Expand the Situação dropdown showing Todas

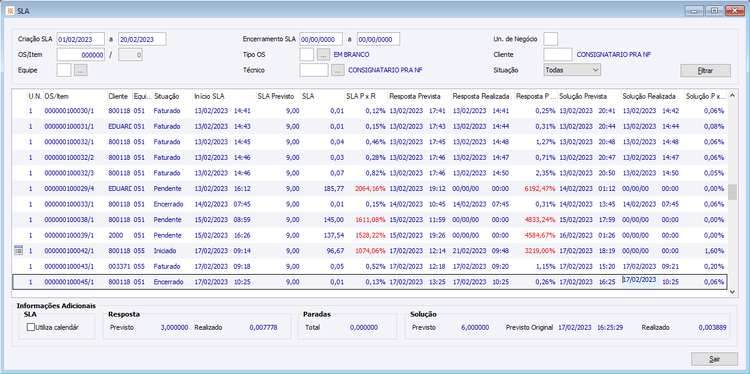pyautogui.click(x=572, y=70)
